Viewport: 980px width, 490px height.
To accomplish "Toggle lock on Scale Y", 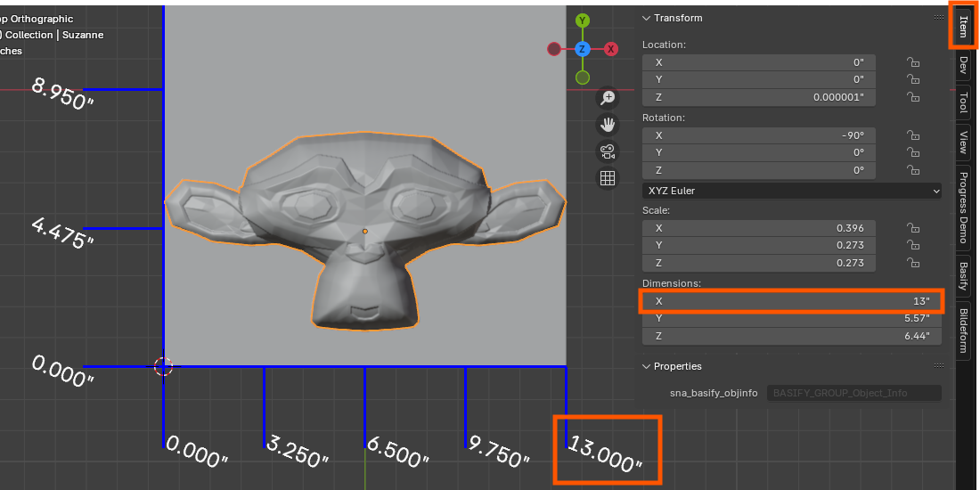I will (913, 245).
